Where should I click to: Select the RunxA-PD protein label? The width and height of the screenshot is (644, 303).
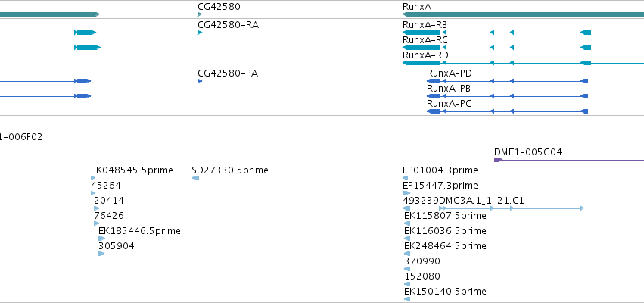tap(450, 73)
